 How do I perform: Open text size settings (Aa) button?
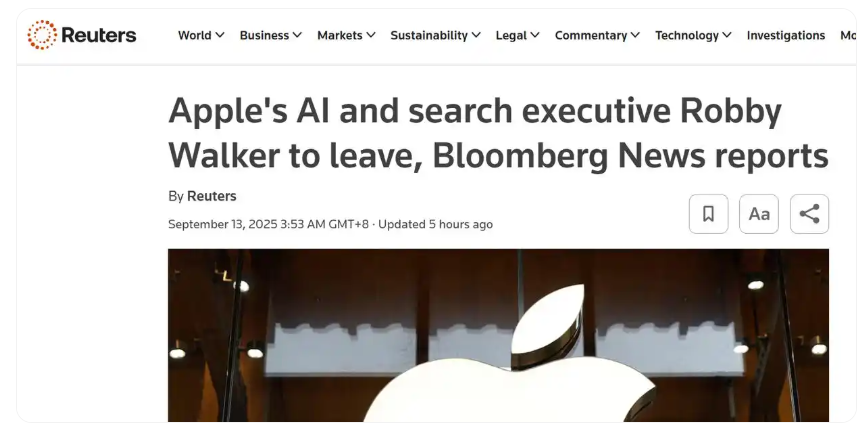(759, 214)
